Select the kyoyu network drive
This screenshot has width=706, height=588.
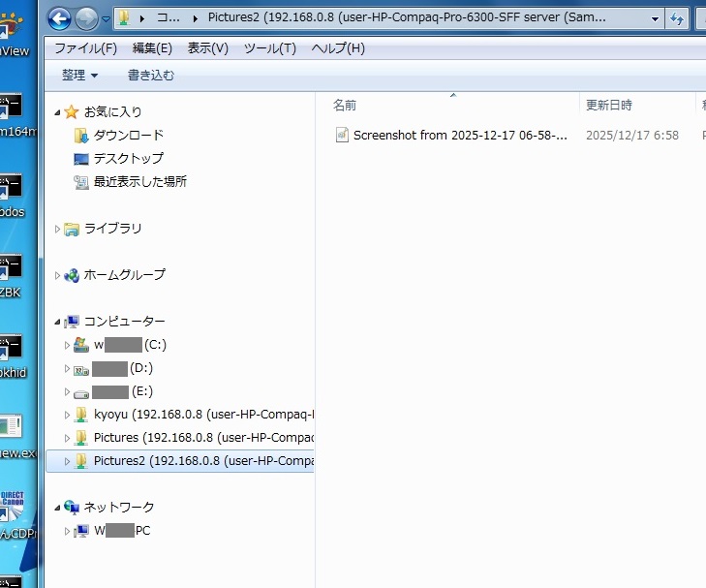203,415
